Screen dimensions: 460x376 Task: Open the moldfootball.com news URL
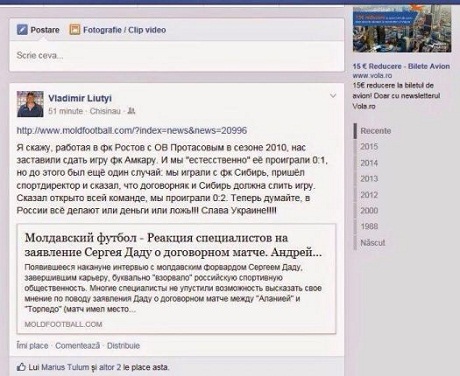tap(132, 130)
